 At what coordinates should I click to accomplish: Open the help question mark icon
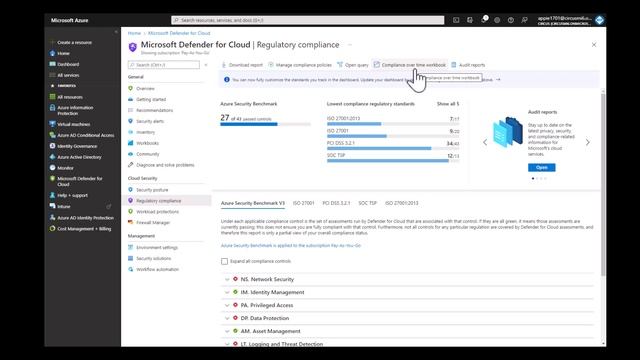(511, 20)
